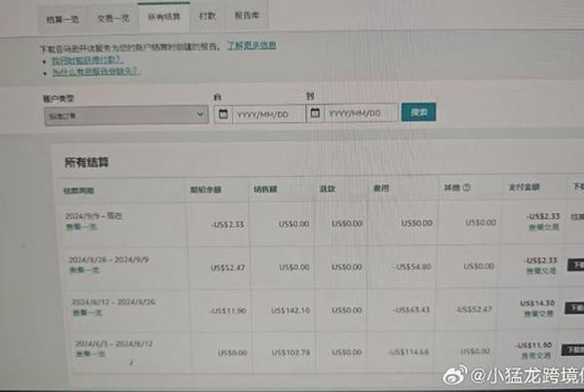Click the US$142.10 sales cell

coord(290,310)
